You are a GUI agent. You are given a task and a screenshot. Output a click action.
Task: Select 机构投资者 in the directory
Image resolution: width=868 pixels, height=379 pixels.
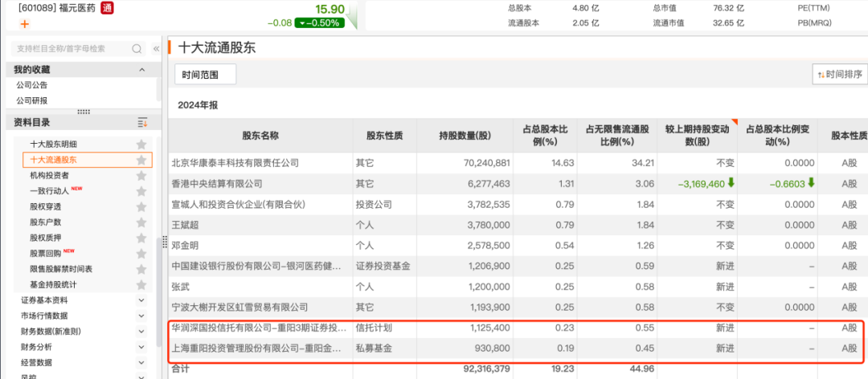coord(49,175)
